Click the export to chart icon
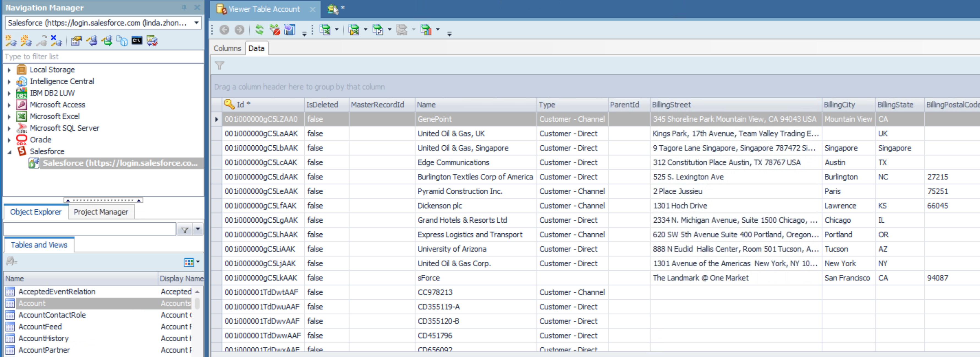Image resolution: width=980 pixels, height=357 pixels. (x=426, y=30)
